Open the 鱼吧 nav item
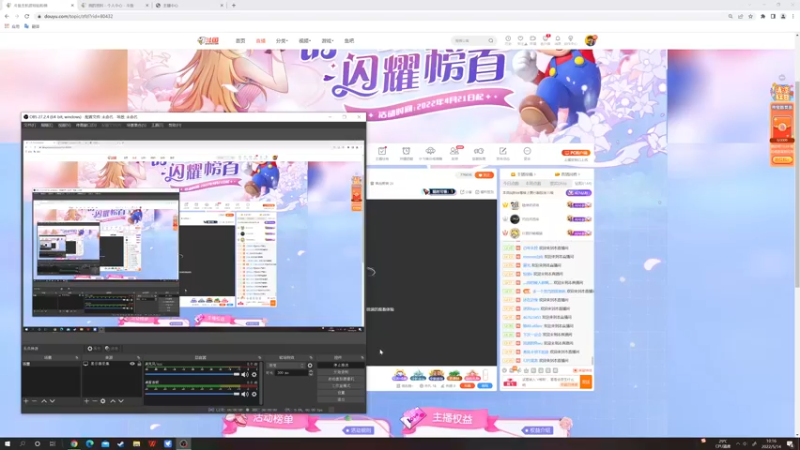 click(x=349, y=41)
